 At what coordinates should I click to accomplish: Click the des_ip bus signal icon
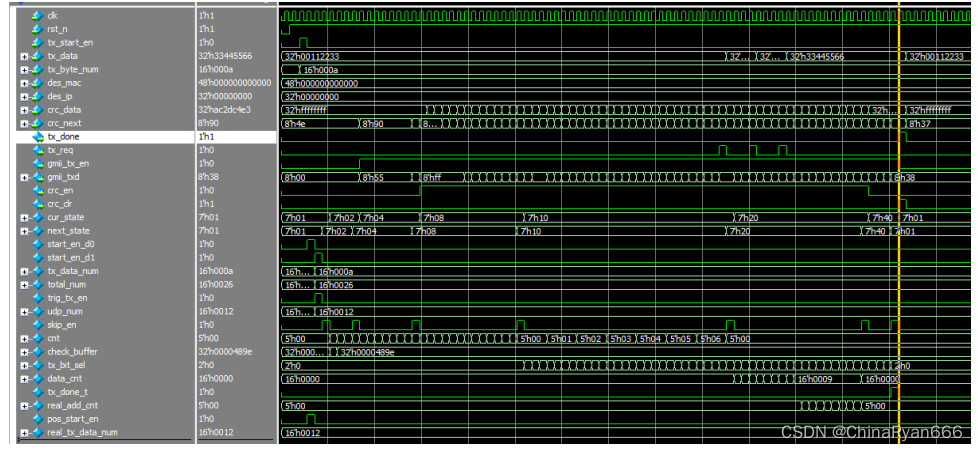(x=37, y=97)
